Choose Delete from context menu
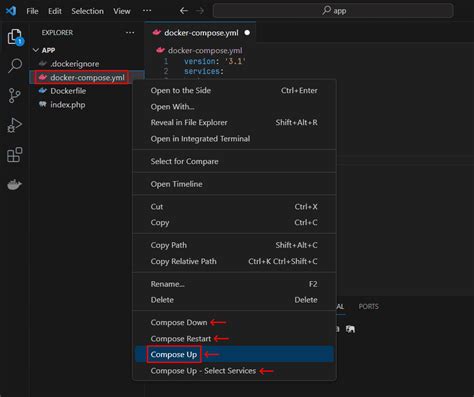This screenshot has width=474, height=397. point(234,300)
